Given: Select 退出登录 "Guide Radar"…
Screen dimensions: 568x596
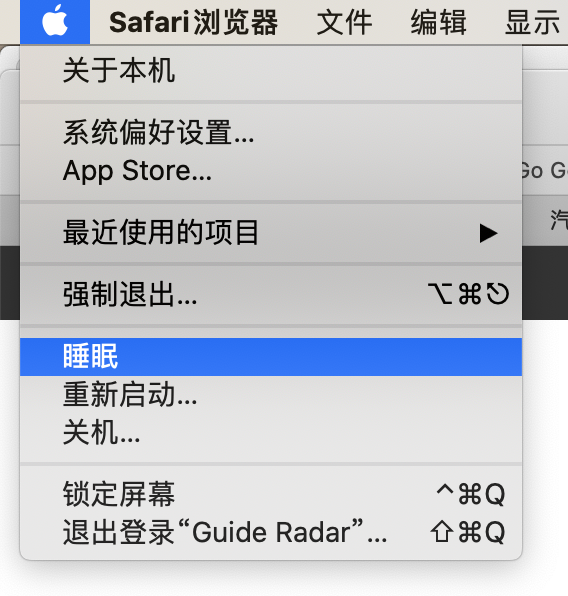Looking at the screenshot, I should point(271,533).
